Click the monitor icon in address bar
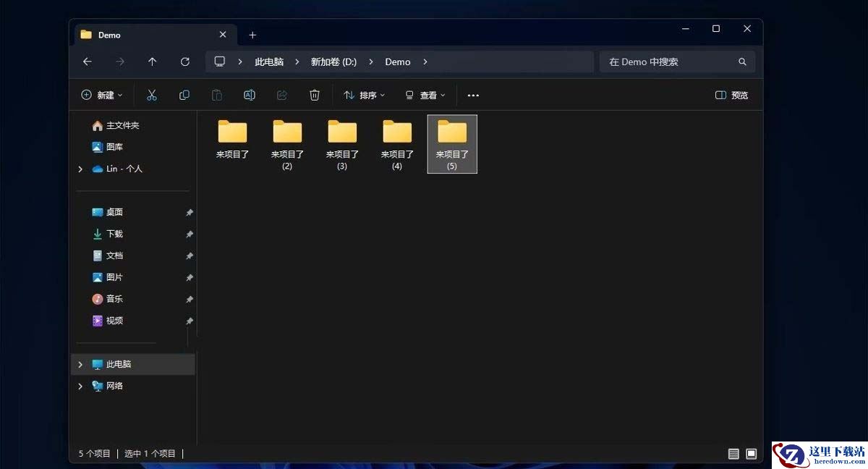Image resolution: width=868 pixels, height=469 pixels. pyautogui.click(x=220, y=62)
